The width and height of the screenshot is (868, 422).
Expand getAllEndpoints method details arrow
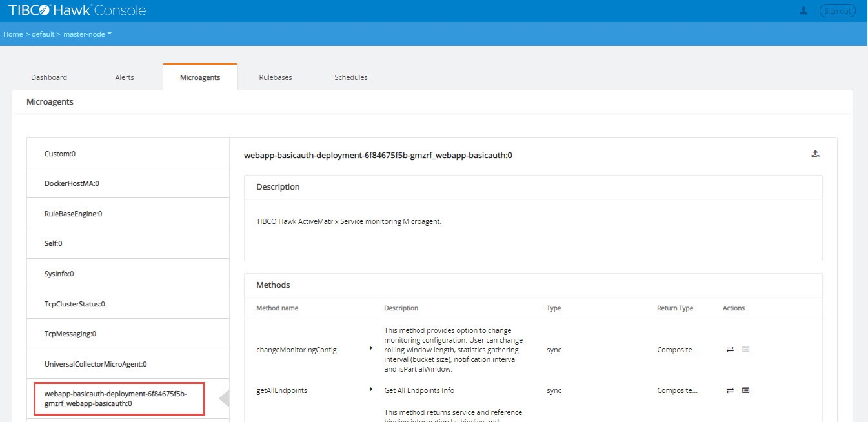pos(371,389)
